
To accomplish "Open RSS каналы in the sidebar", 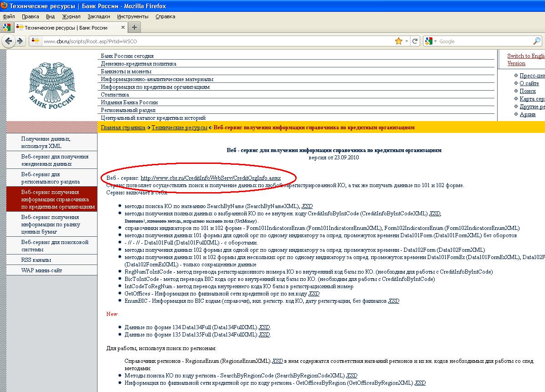I will pos(52,260).
